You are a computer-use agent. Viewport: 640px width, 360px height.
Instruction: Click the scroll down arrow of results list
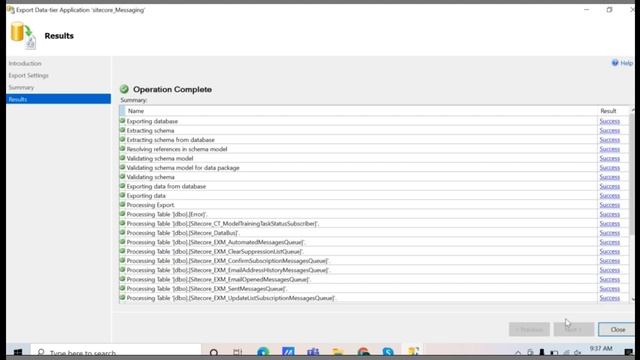click(633, 299)
